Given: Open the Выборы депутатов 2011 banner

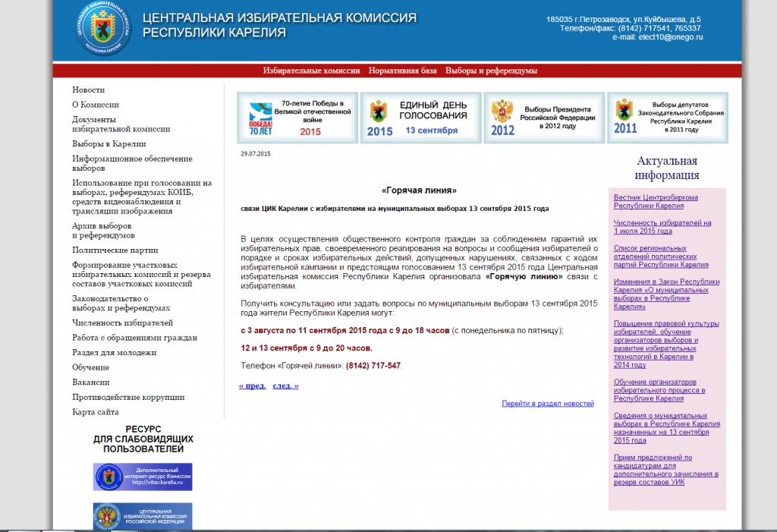Looking at the screenshot, I should click(x=668, y=118).
